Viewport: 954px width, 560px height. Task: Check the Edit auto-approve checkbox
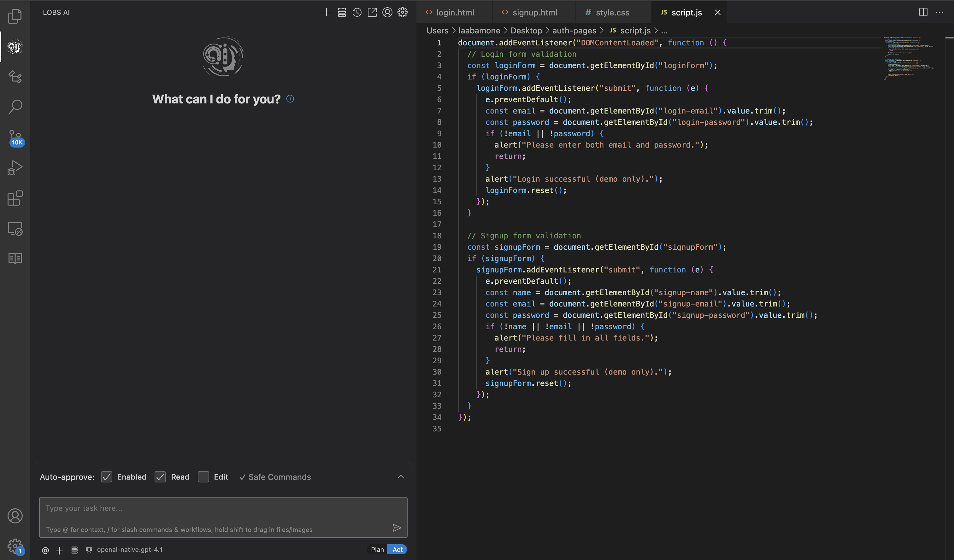(x=204, y=477)
